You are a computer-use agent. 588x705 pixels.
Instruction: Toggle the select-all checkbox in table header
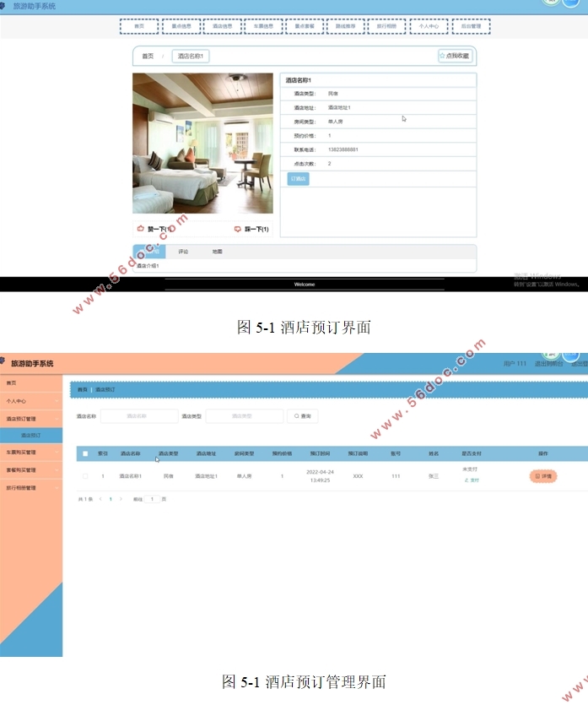pyautogui.click(x=85, y=453)
